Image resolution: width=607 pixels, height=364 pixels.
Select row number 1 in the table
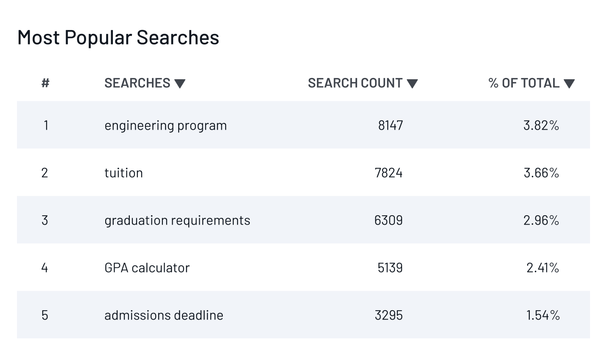click(45, 125)
